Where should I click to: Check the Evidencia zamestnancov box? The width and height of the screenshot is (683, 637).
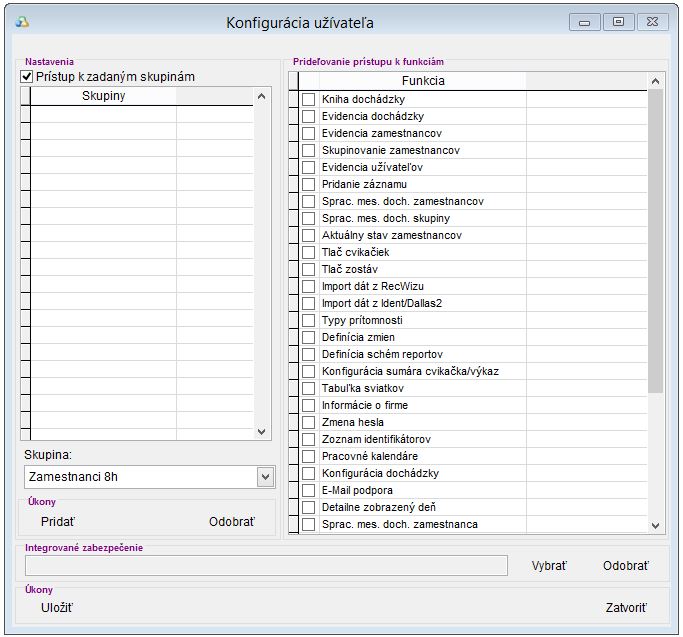point(308,133)
